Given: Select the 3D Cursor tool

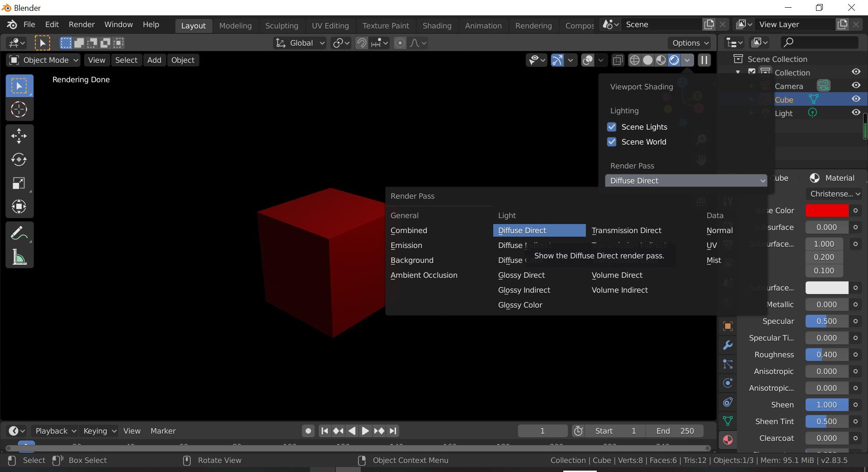Looking at the screenshot, I should coord(19,109).
